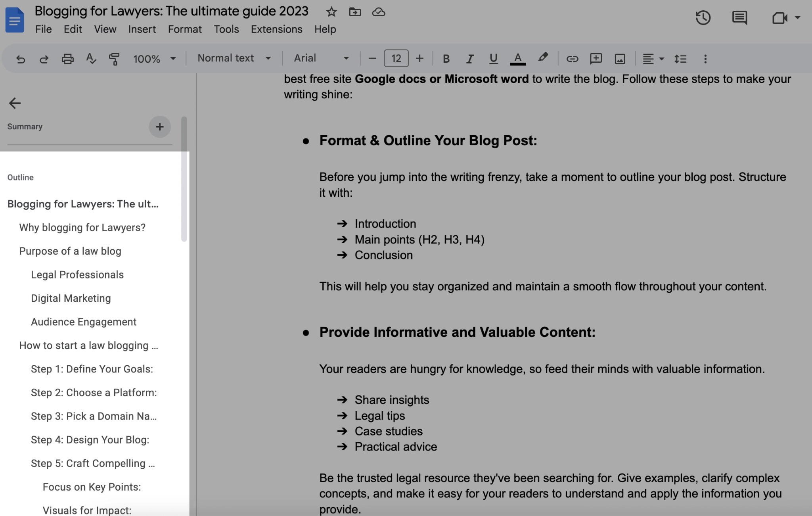Click 'Format & Outline Your Blog Post:' heading
The height and width of the screenshot is (516, 812).
428,140
